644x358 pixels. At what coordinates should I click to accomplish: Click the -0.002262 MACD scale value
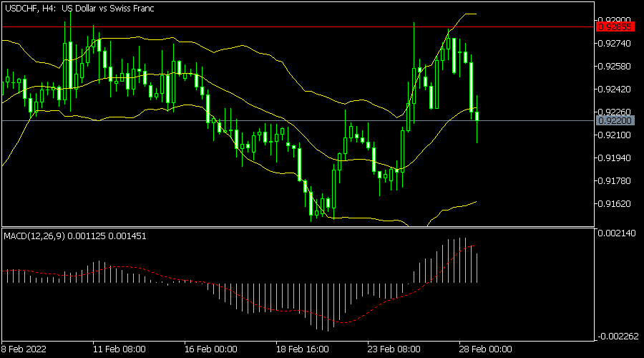pyautogui.click(x=618, y=337)
